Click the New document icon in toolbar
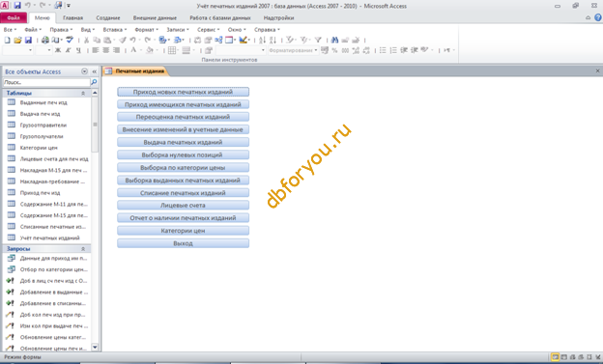This screenshot has height=364, width=603. point(7,40)
